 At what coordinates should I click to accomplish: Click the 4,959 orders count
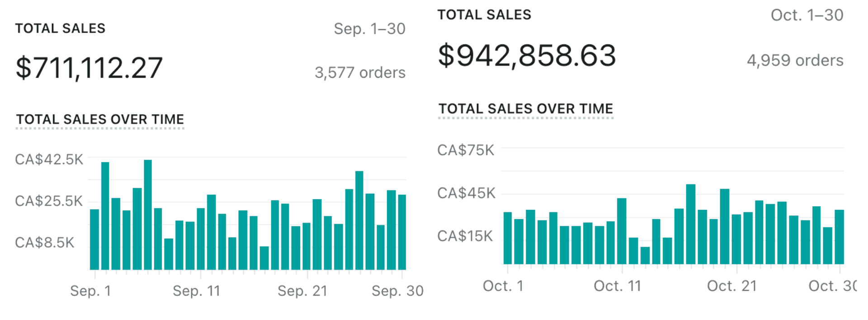click(795, 61)
